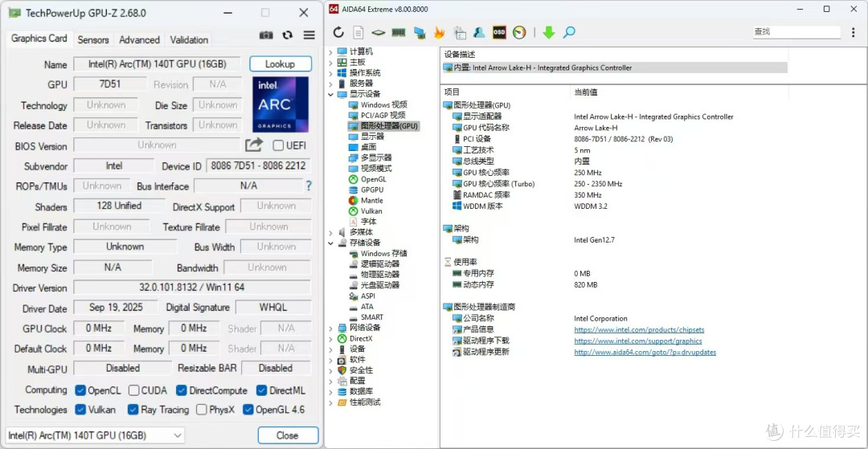The height and width of the screenshot is (449, 868).
Task: Open the memory module benchmark icon in AIDA64
Action: (399, 33)
